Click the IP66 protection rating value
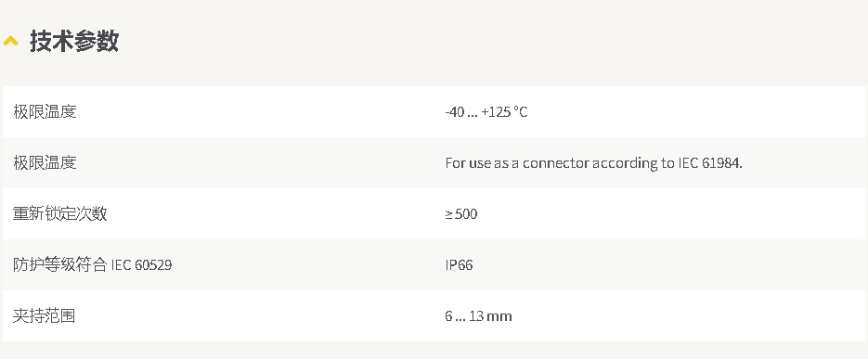This screenshot has height=359, width=868. point(459,264)
